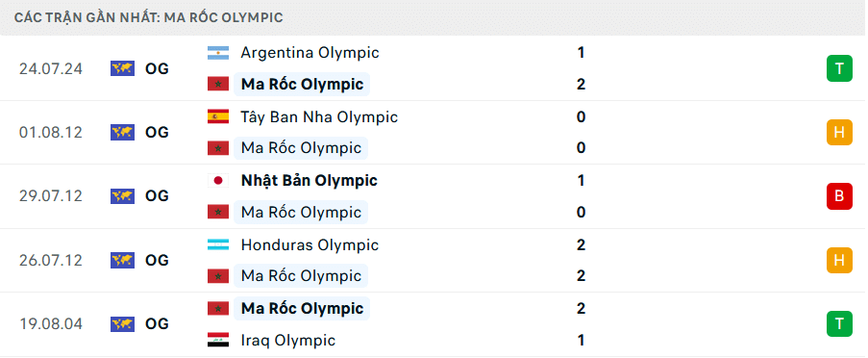Open the Nhật Bản Olympic team link
868x358 pixels.
pyautogui.click(x=309, y=181)
